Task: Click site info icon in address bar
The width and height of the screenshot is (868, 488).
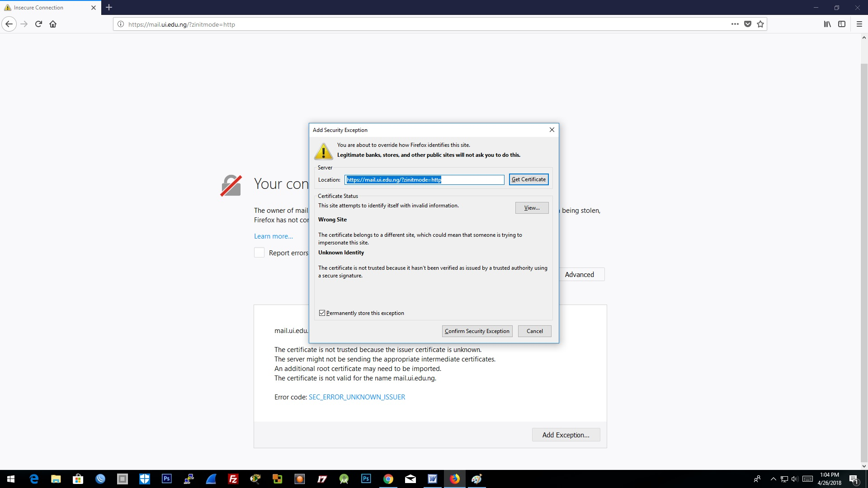Action: pyautogui.click(x=121, y=24)
